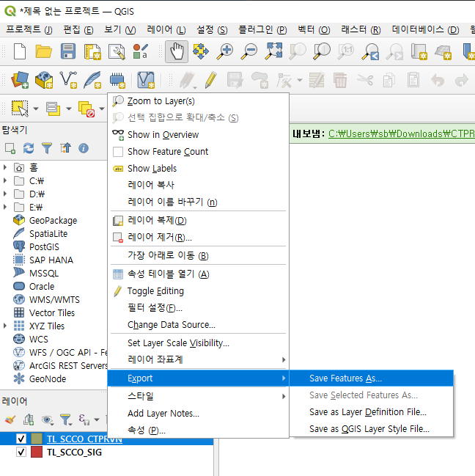Expand the D:₩ drive node

5,194
